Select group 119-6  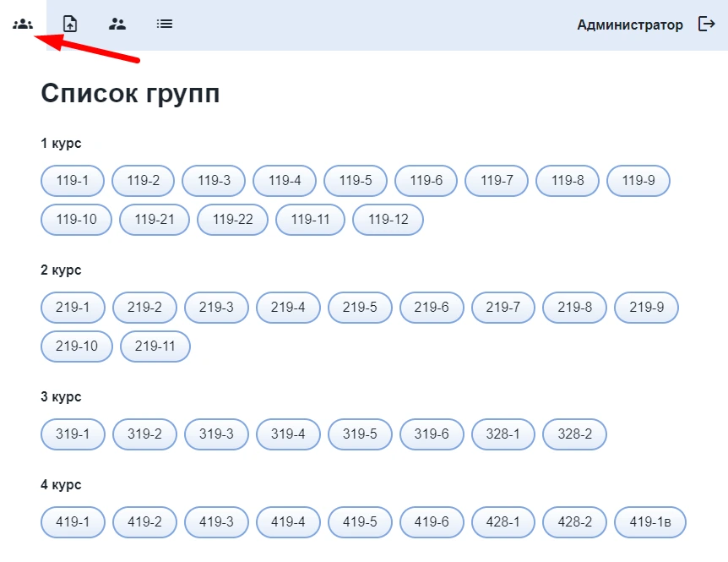click(426, 181)
